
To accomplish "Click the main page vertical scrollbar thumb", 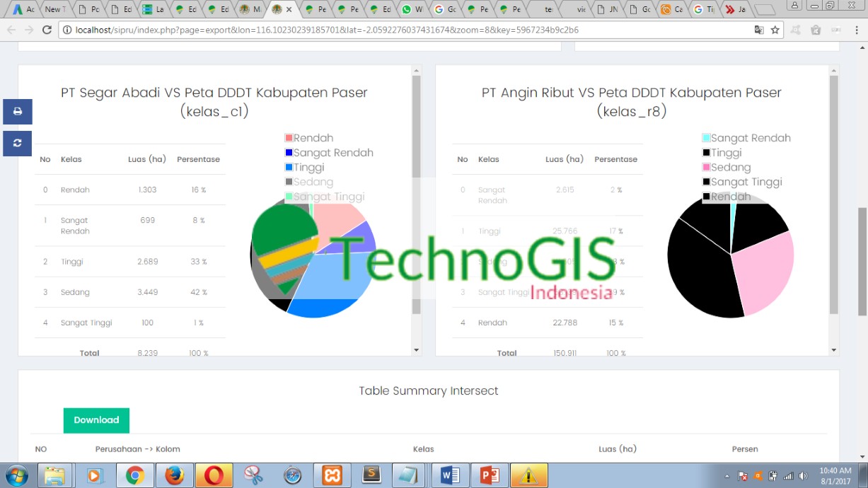I will (x=862, y=261).
